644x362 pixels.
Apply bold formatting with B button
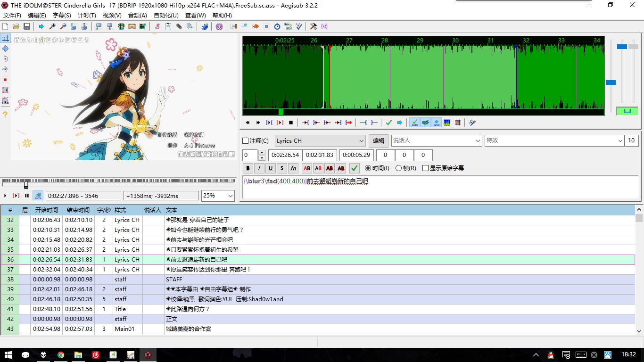248,168
